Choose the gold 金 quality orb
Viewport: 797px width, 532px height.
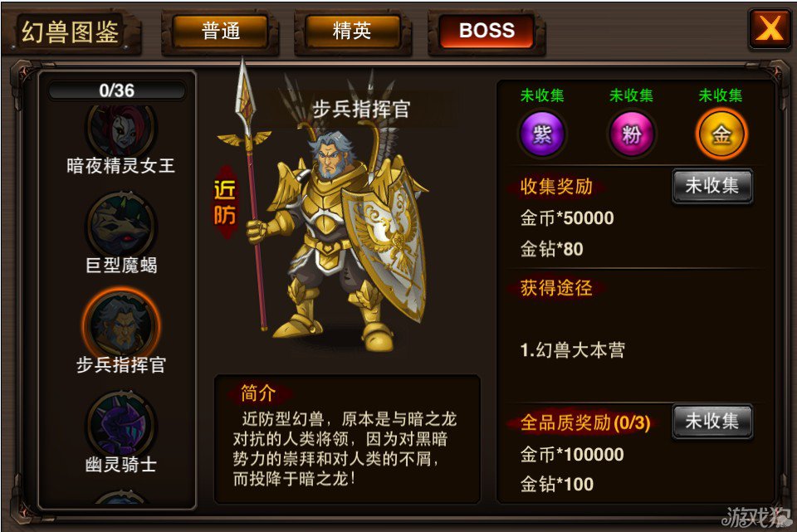coord(721,134)
